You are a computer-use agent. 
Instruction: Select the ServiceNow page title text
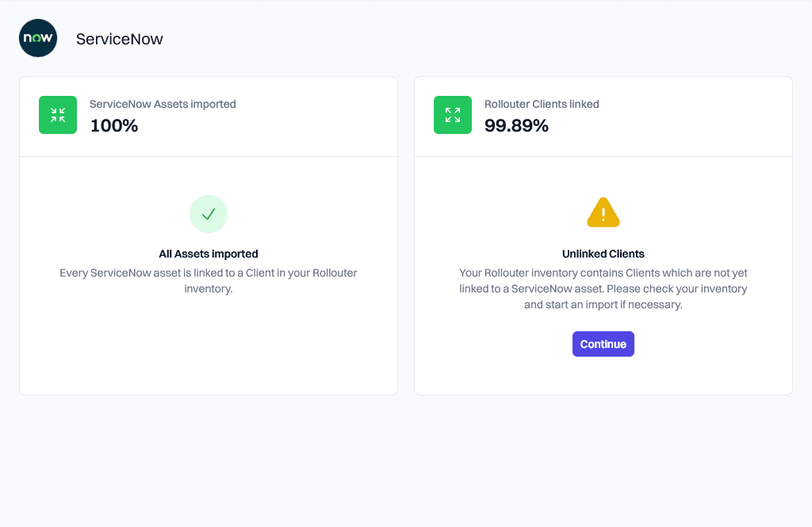tap(120, 39)
